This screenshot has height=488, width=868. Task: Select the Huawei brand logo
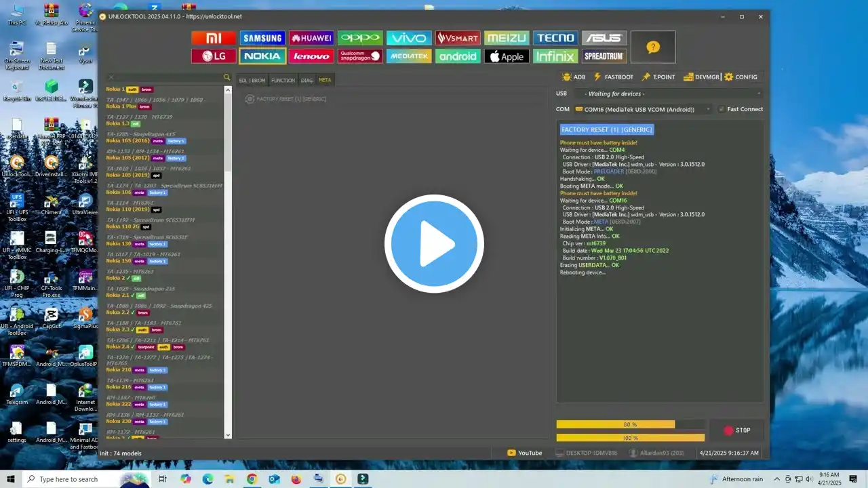[x=311, y=38]
